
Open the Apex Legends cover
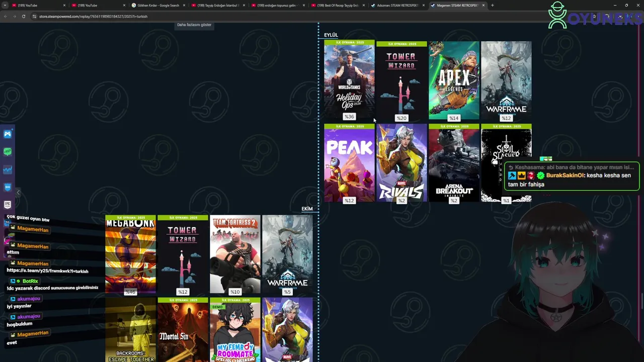pyautogui.click(x=454, y=81)
